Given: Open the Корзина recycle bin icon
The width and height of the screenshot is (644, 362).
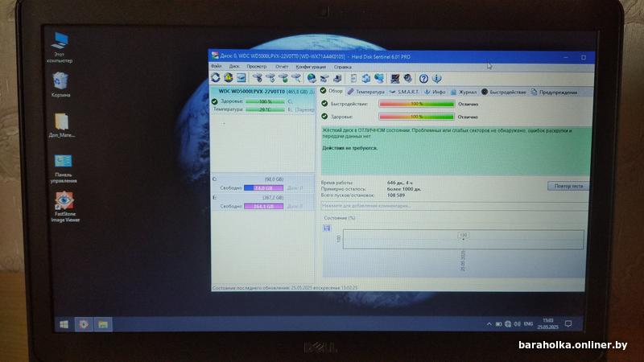Looking at the screenshot, I should [60, 84].
